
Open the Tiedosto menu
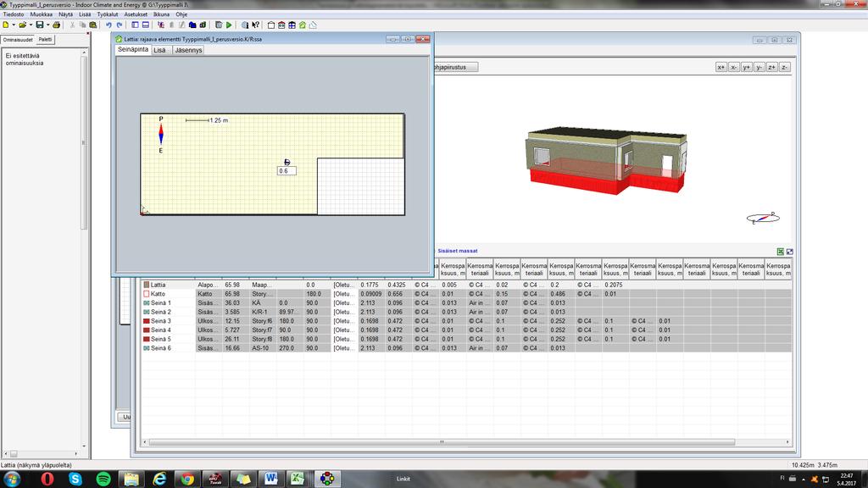click(x=14, y=14)
